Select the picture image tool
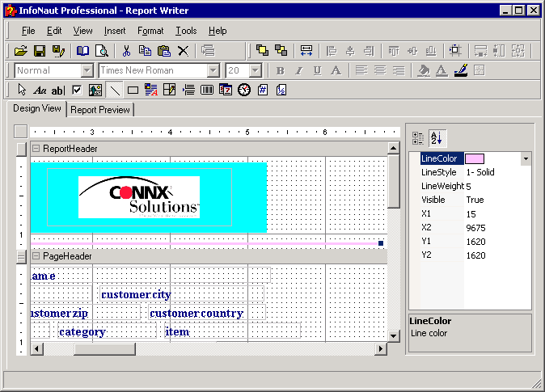Viewport: 545px width, 392px height. pyautogui.click(x=95, y=91)
